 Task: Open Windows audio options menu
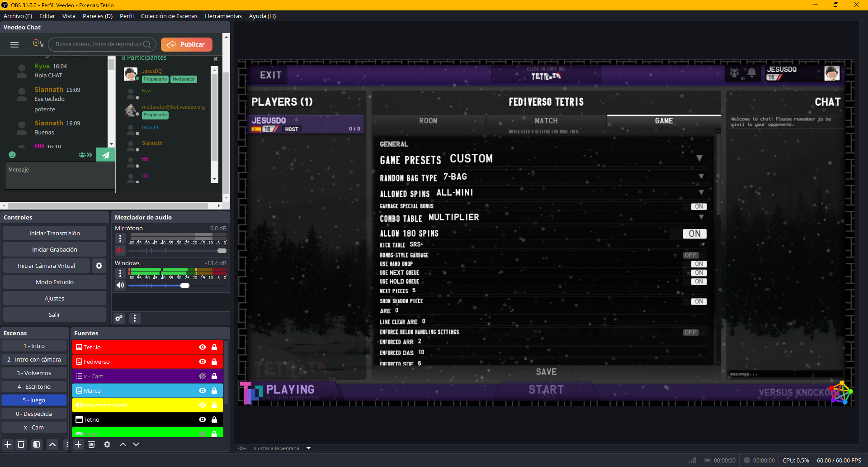click(x=120, y=273)
